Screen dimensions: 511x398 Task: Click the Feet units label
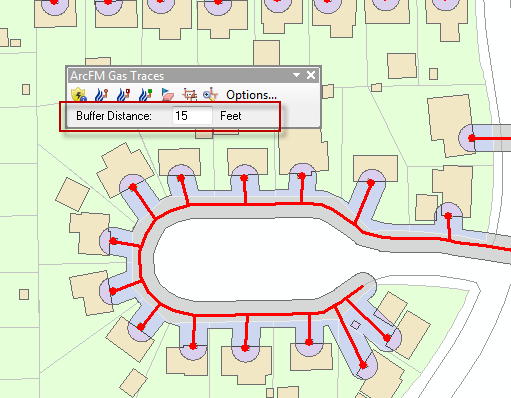(231, 116)
